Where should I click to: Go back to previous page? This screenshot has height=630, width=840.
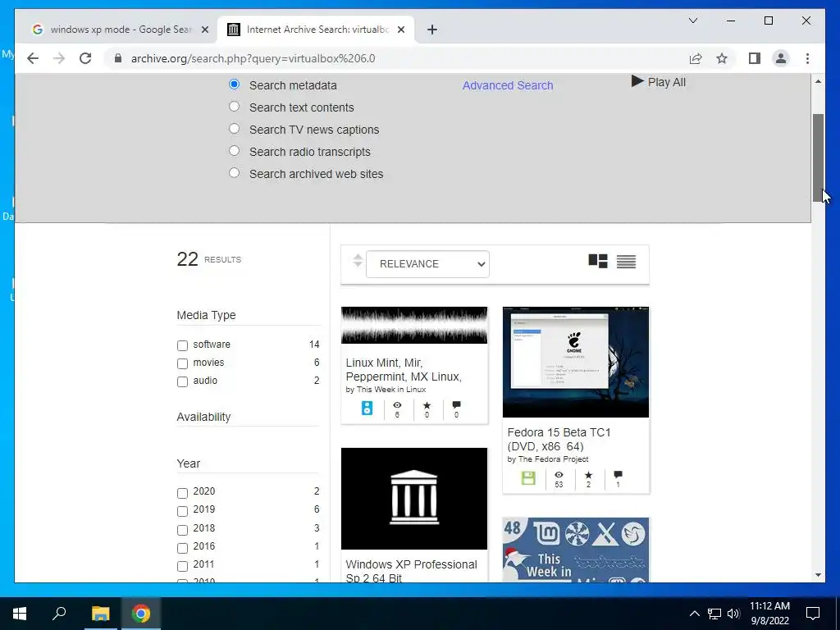33,58
